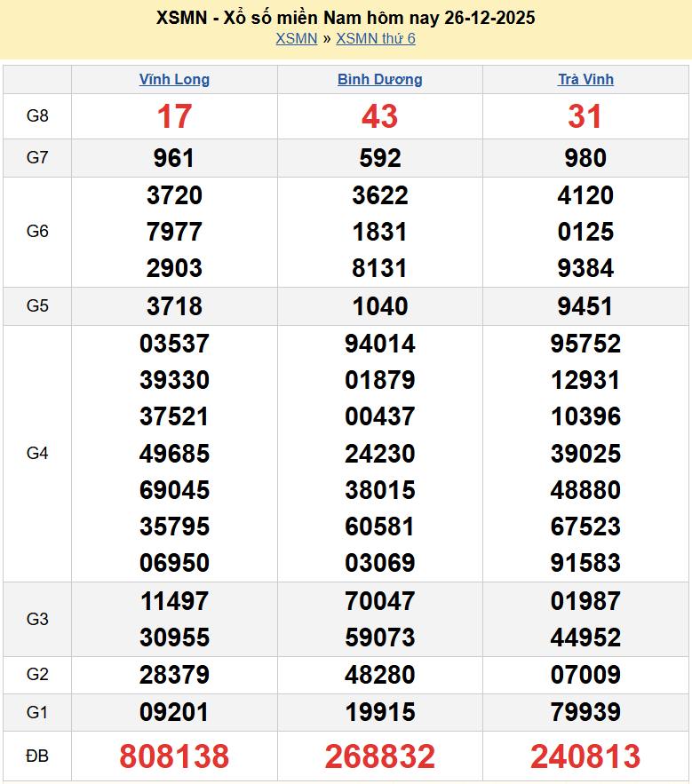Select Bình Dương special prize 268832

(x=379, y=756)
